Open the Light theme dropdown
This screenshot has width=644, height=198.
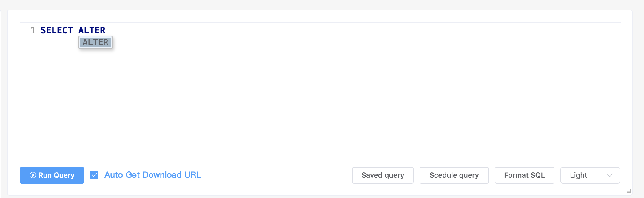pos(590,175)
